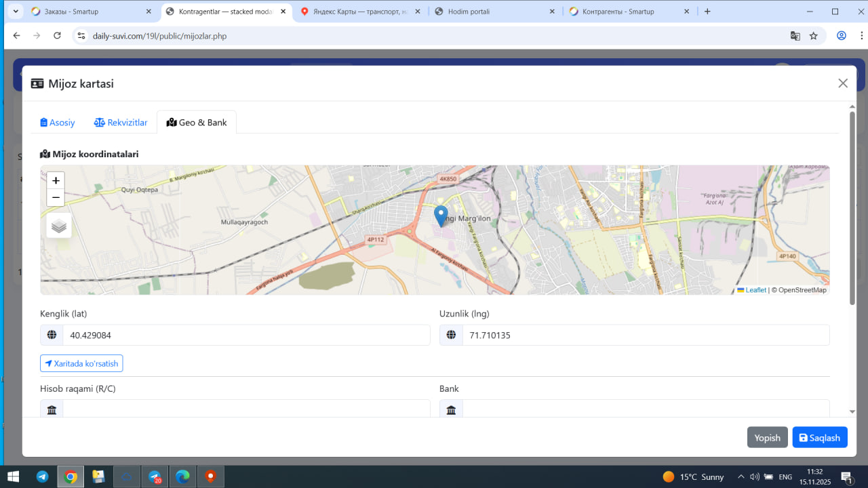Open the weather widget showing 15°C Sunny
The height and width of the screenshot is (488, 868).
pyautogui.click(x=693, y=477)
